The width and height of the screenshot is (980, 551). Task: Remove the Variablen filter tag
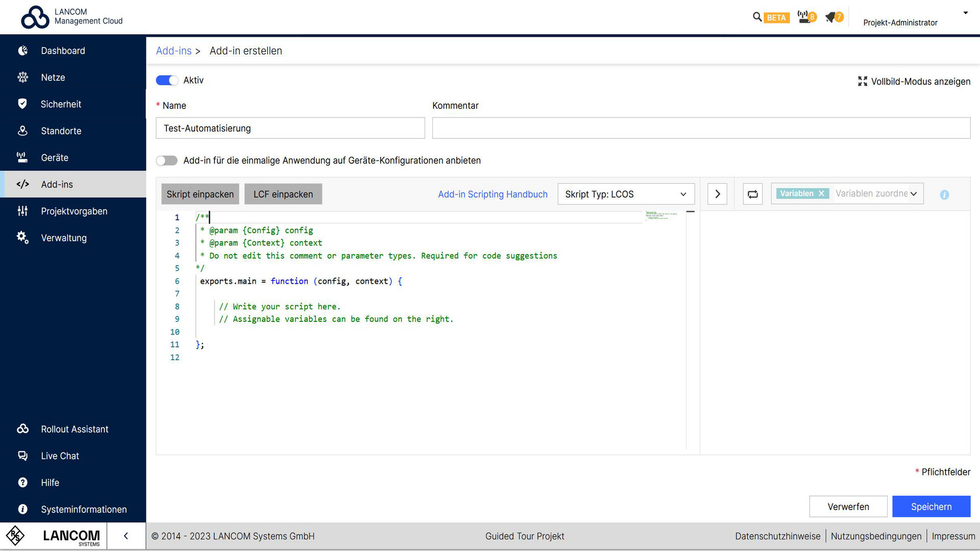pos(821,193)
